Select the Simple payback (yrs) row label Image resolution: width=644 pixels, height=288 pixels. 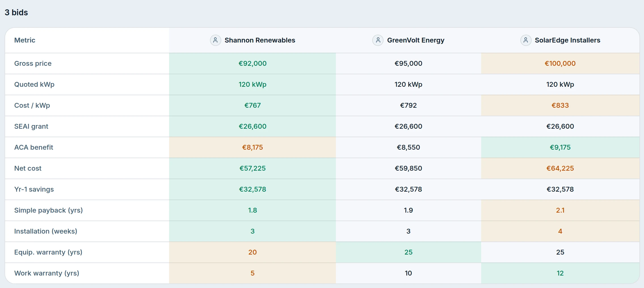click(49, 210)
